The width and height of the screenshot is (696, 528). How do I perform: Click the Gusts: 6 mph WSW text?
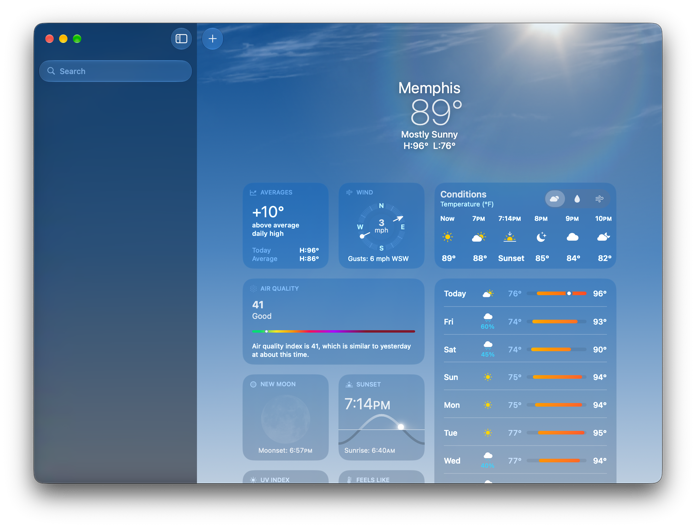(x=378, y=259)
